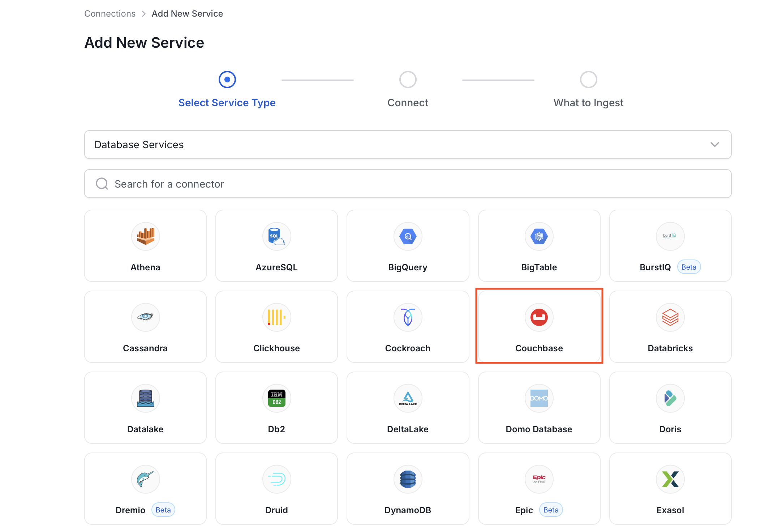The width and height of the screenshot is (782, 532).
Task: Click the Domo Database card label
Action: pyautogui.click(x=539, y=429)
